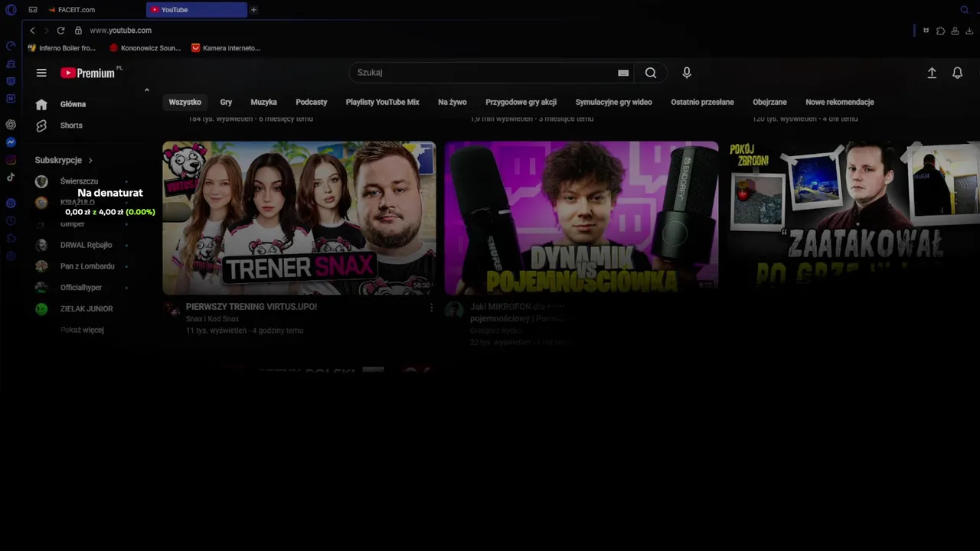The height and width of the screenshot is (551, 980).
Task: Open the profile account icon in toolbar
Action: (955, 31)
